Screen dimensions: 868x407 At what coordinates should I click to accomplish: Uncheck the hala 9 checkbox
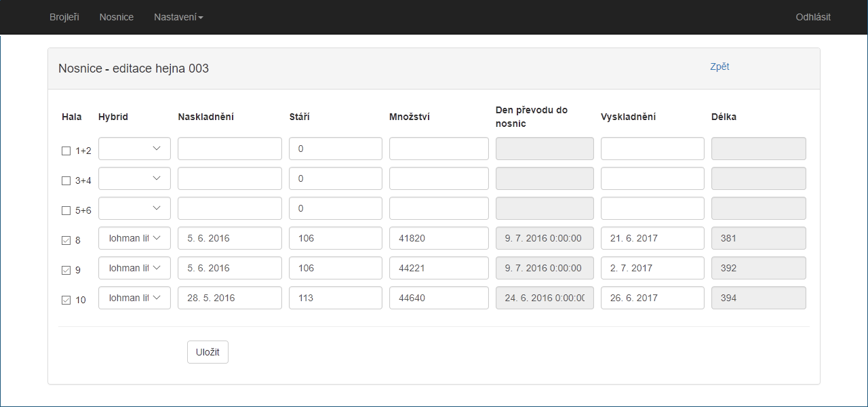(x=66, y=271)
